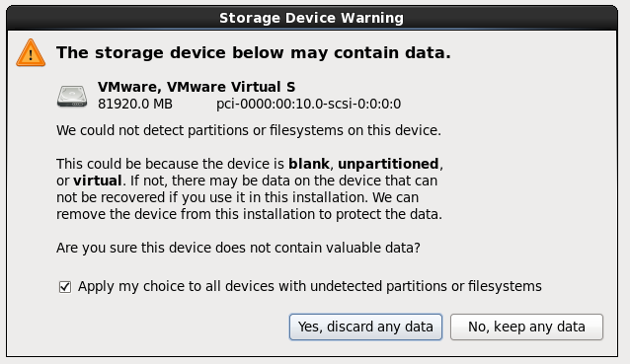Click the 'Storage Device Warning' title bar
Screen dimensions: 630x364
click(x=312, y=18)
